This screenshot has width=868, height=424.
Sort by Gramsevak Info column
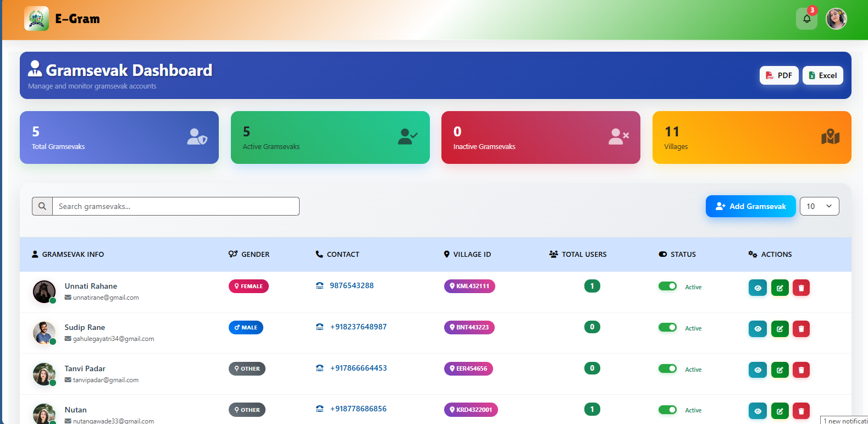click(x=68, y=254)
